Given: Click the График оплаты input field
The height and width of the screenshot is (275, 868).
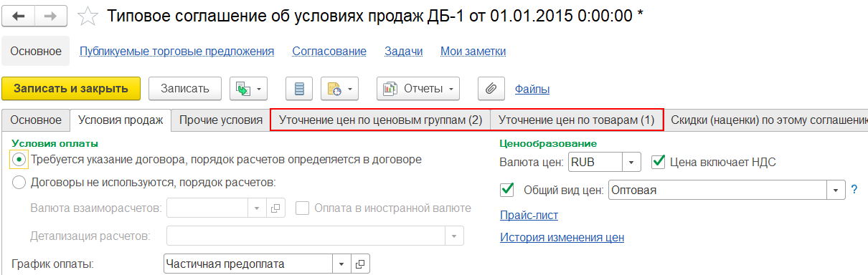Looking at the screenshot, I should coord(249,264).
